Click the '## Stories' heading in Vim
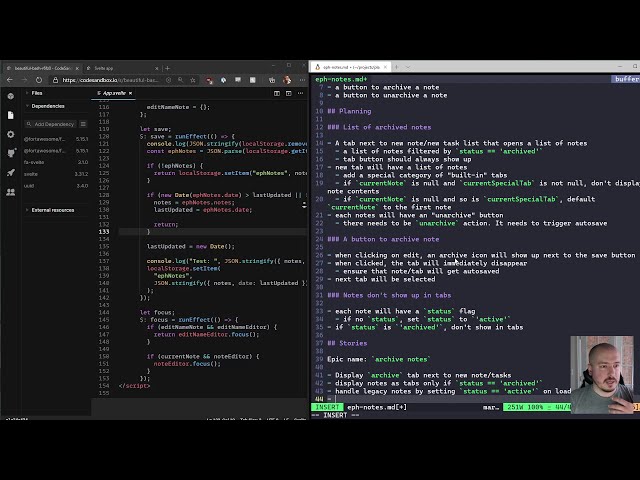The width and height of the screenshot is (640, 480). point(347,343)
